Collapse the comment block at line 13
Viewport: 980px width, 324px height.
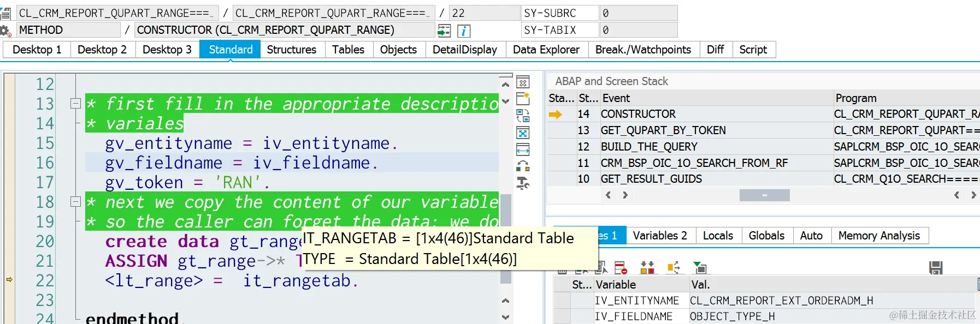pos(76,103)
